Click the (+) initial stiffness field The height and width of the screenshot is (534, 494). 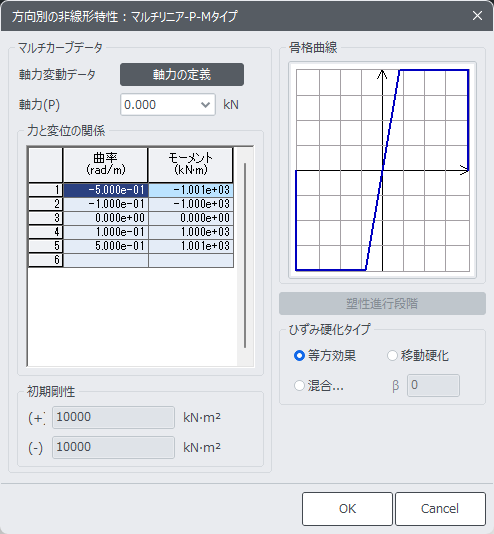pyautogui.click(x=113, y=417)
